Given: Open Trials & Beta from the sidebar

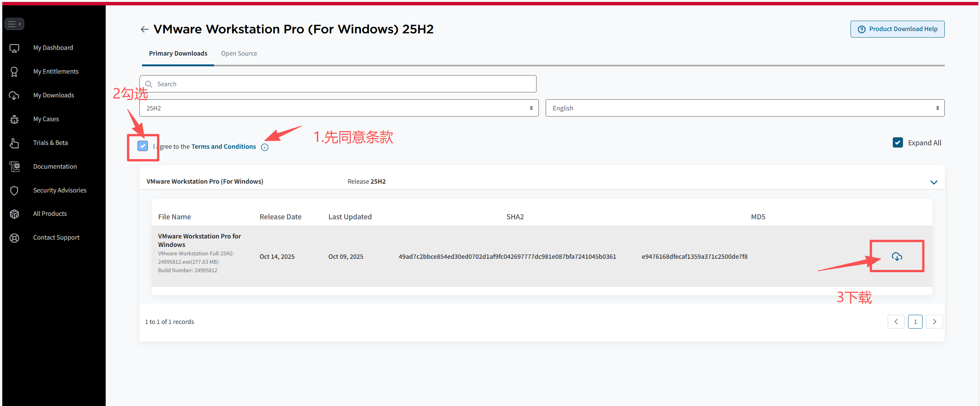Looking at the screenshot, I should pos(51,143).
